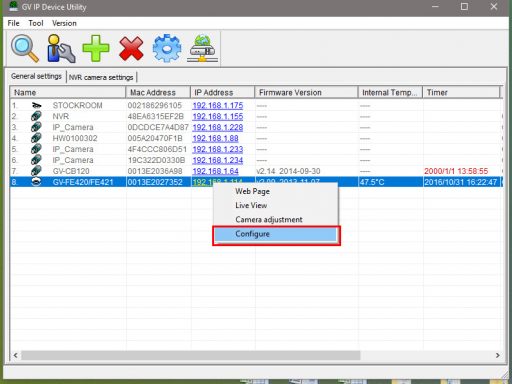Viewport: 512px width, 384px height.
Task: Click the horizontal scrollbar thumb
Action: coord(191,355)
